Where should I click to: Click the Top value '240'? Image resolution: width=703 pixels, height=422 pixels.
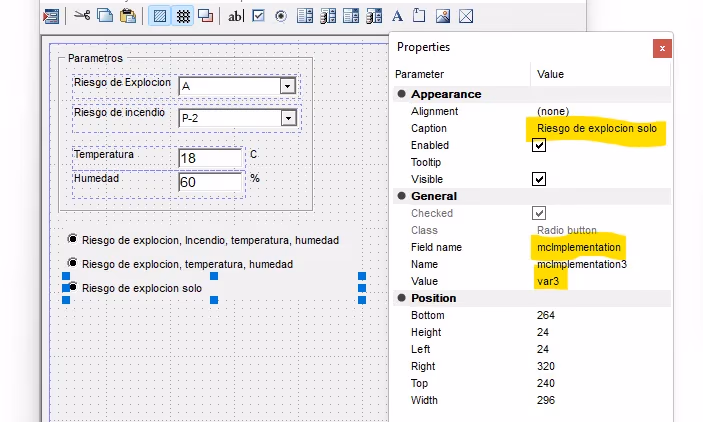pos(546,383)
